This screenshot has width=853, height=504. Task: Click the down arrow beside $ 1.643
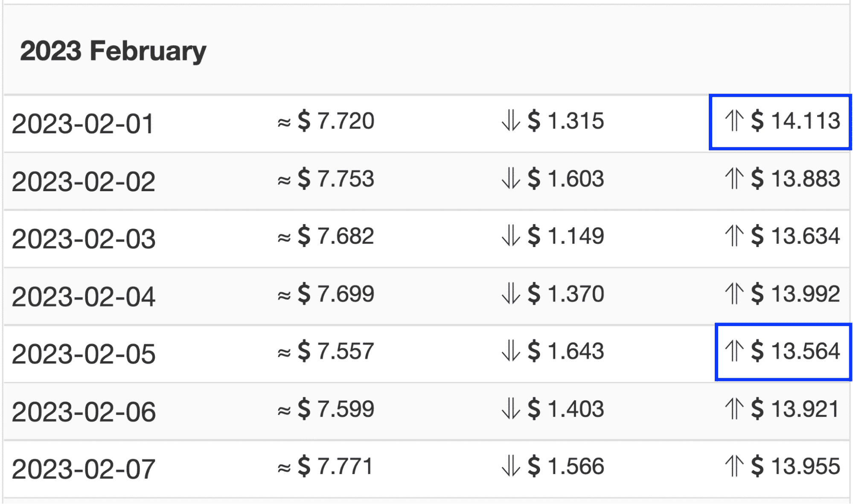point(511,351)
